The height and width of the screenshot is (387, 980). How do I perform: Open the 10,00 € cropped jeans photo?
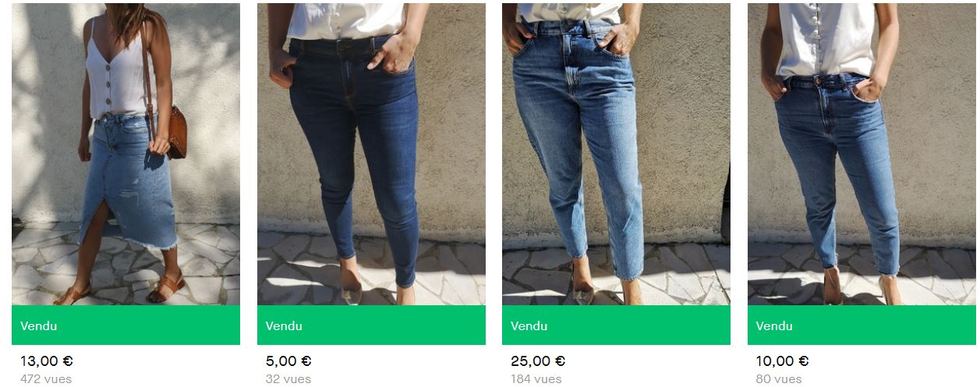tap(861, 154)
